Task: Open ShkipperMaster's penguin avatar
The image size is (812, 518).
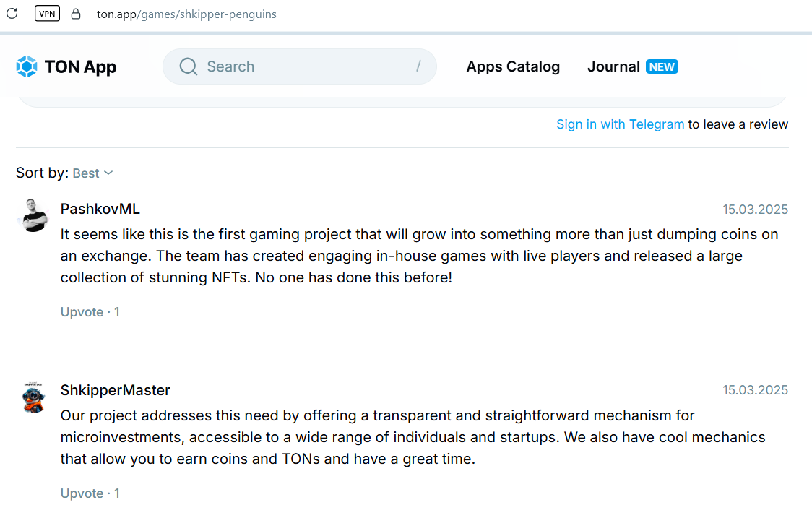Action: [34, 398]
